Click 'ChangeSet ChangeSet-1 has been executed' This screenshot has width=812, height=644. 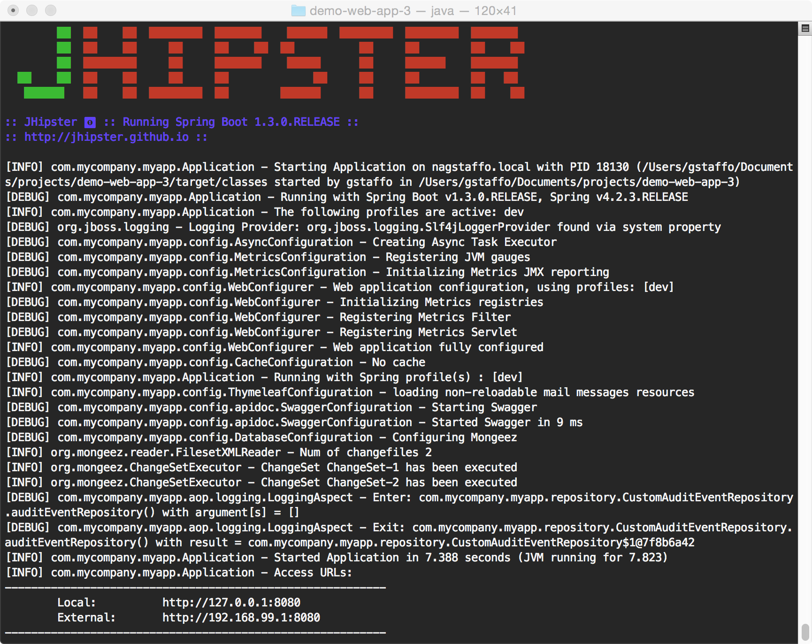(389, 468)
